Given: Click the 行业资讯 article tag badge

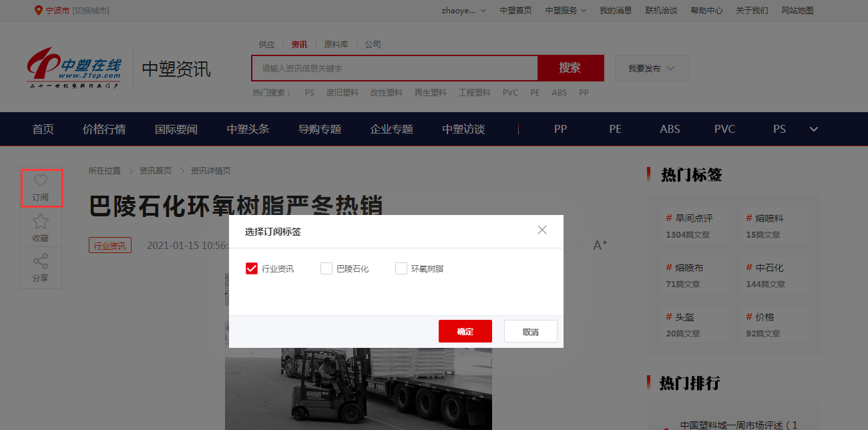Looking at the screenshot, I should 110,246.
